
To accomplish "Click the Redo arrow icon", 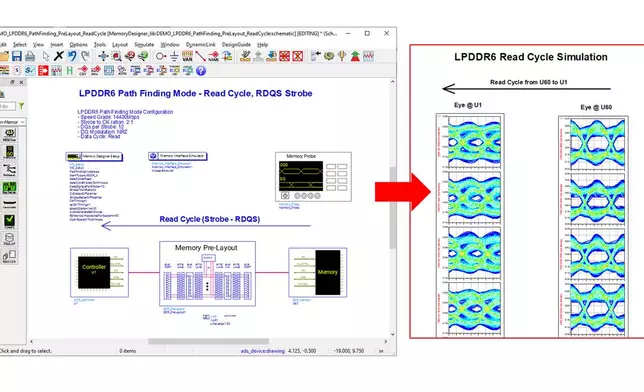I will (85, 56).
